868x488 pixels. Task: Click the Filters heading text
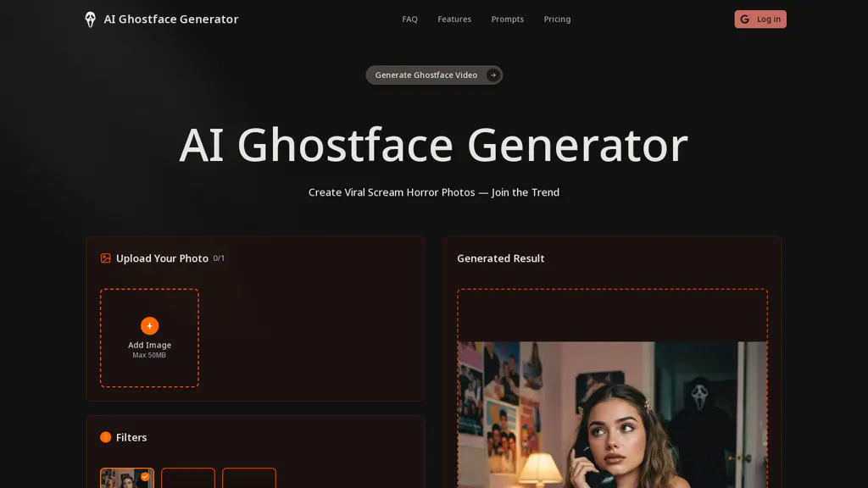(131, 437)
